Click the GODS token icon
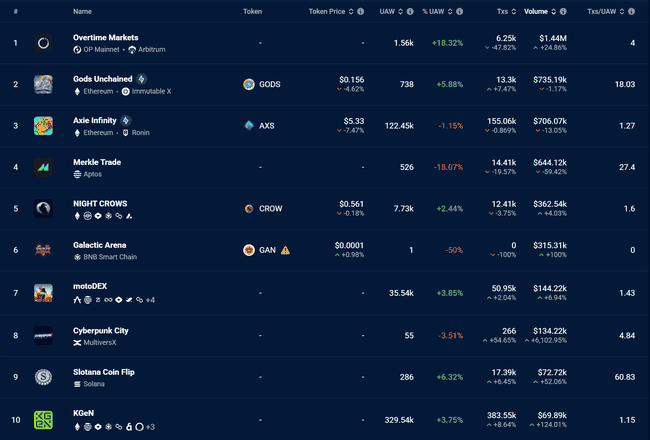 coord(249,84)
